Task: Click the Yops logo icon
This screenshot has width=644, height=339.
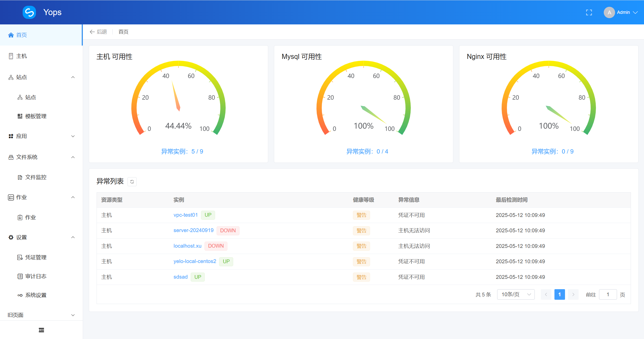Action: tap(29, 12)
